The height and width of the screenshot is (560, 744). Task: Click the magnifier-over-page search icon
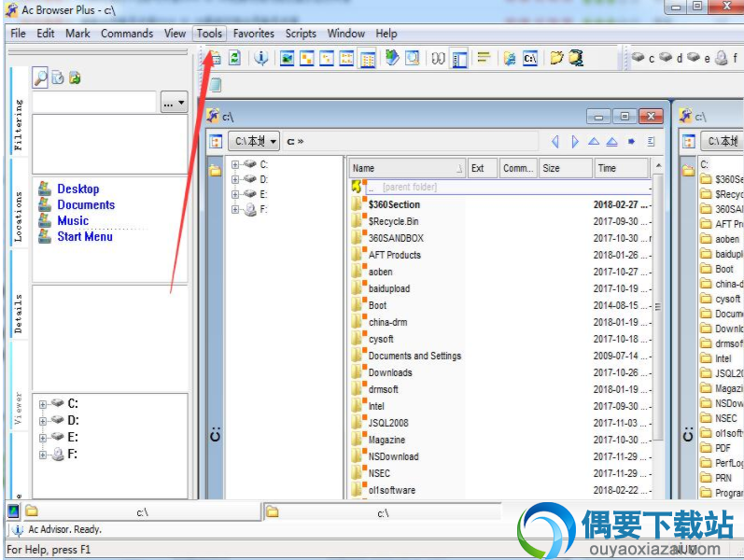[413, 58]
